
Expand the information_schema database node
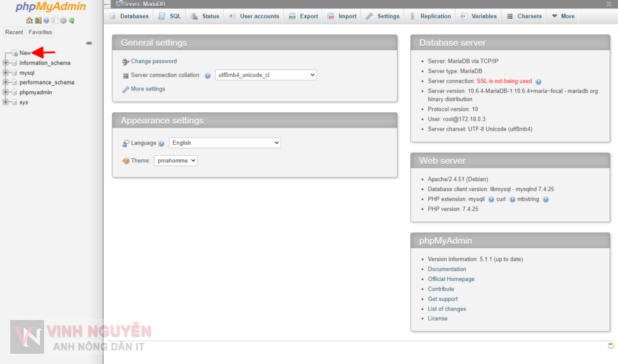pos(5,63)
